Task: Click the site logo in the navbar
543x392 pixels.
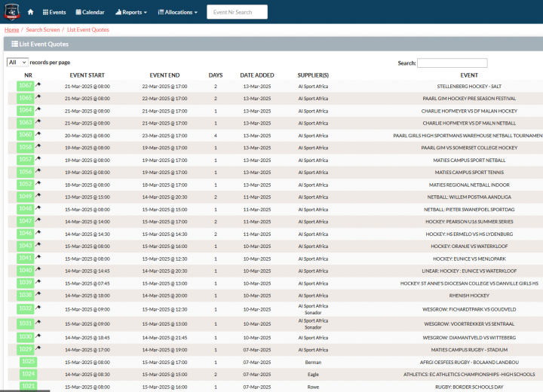Action: click(x=12, y=12)
